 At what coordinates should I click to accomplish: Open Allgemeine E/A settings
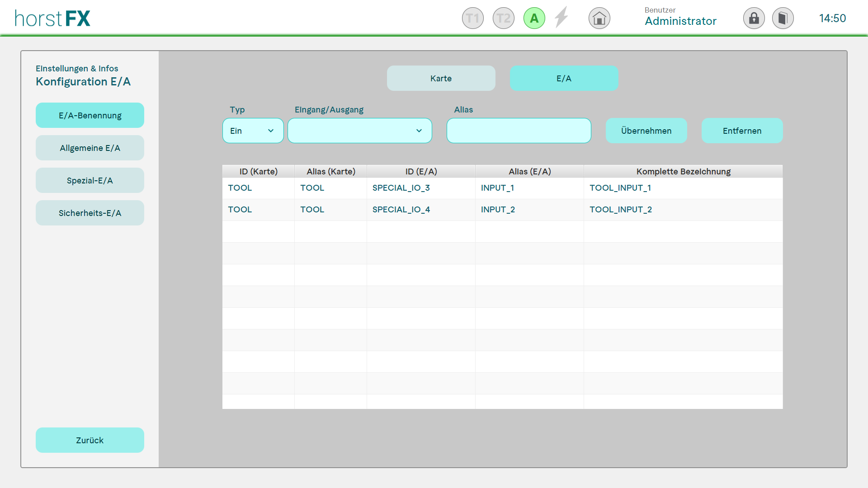(x=90, y=148)
